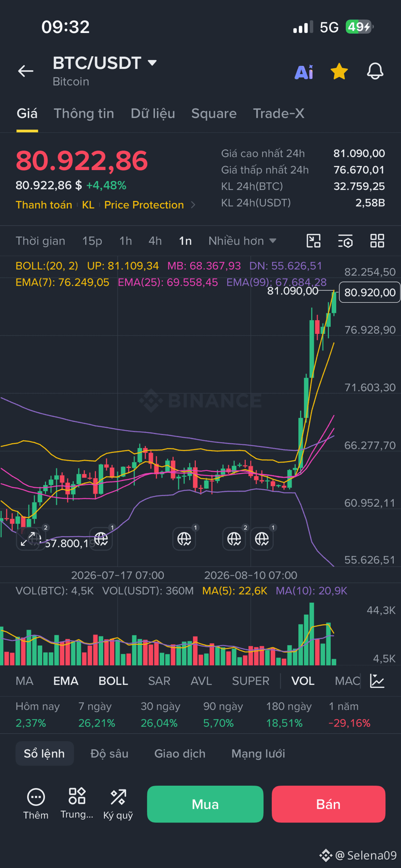Expand tags with the chevron after Price Protection

pyautogui.click(x=193, y=205)
